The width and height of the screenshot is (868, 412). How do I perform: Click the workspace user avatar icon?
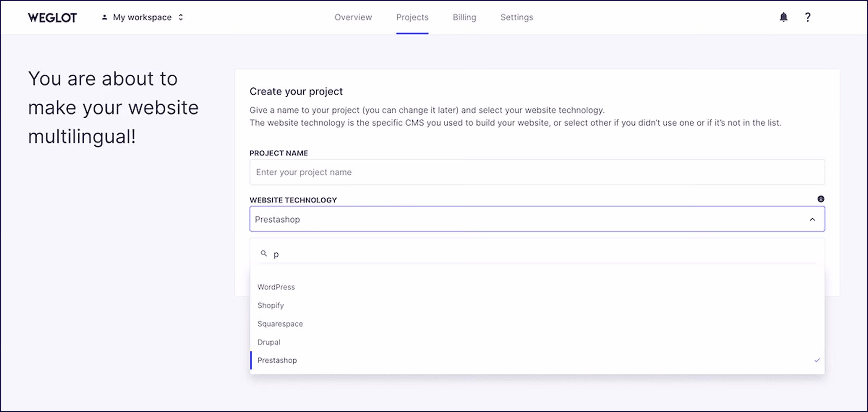105,17
